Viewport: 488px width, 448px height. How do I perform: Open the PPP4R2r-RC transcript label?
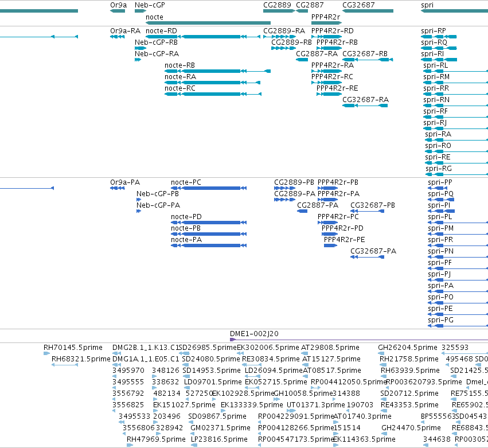coord(332,77)
